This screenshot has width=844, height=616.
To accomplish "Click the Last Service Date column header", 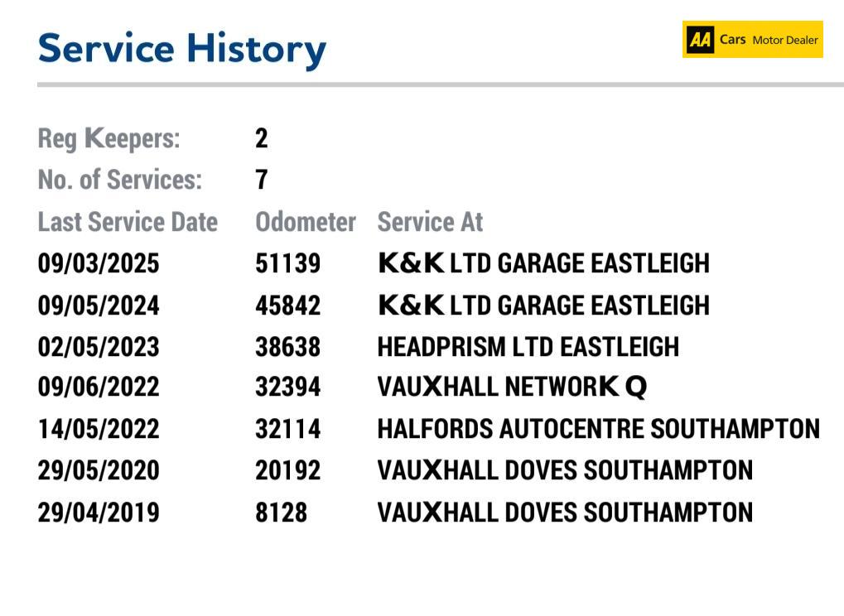I will 128,222.
